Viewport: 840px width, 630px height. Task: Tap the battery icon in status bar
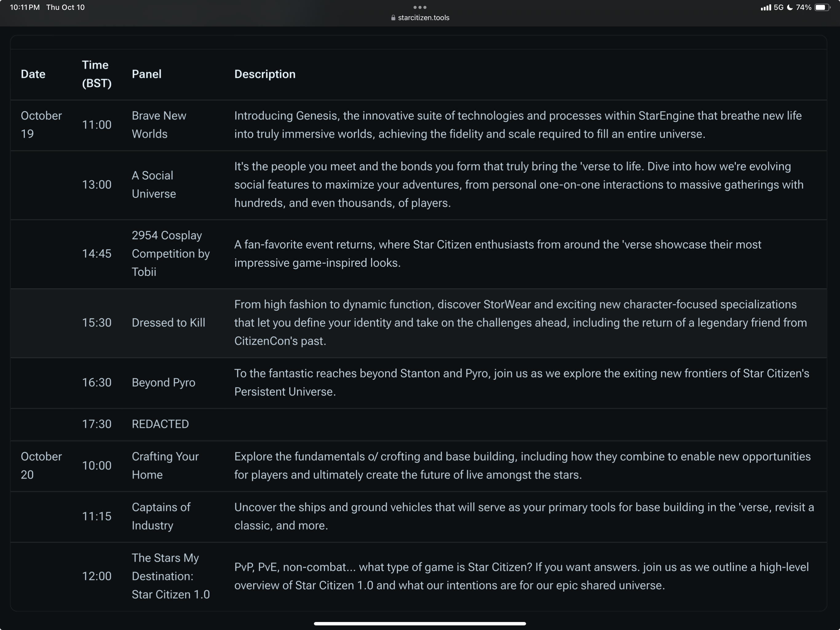point(822,8)
